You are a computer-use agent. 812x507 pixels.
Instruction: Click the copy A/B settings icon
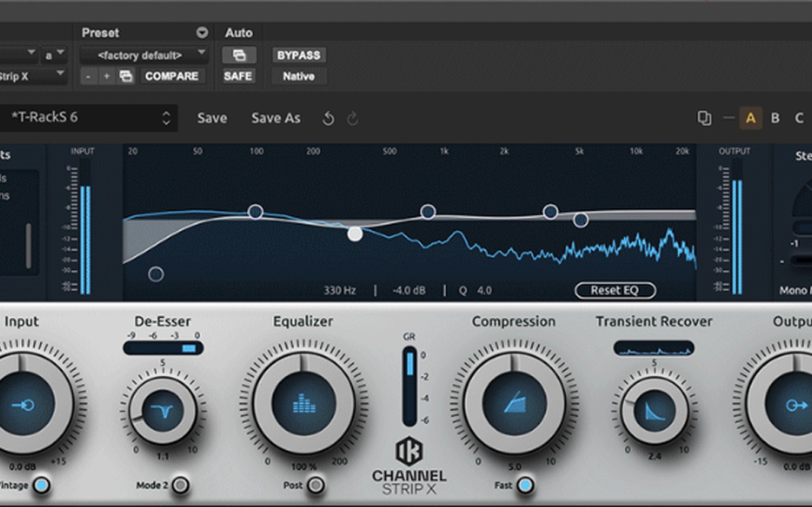coord(704,118)
